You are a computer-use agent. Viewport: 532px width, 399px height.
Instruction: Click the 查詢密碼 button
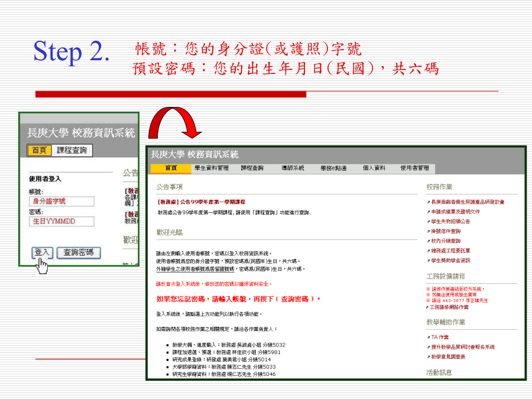point(79,252)
